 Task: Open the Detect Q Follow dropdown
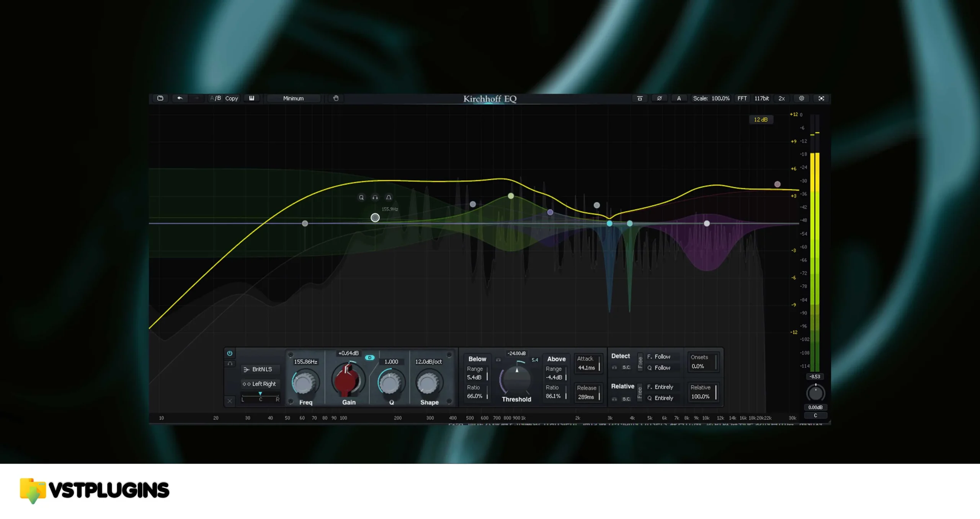[x=663, y=368]
